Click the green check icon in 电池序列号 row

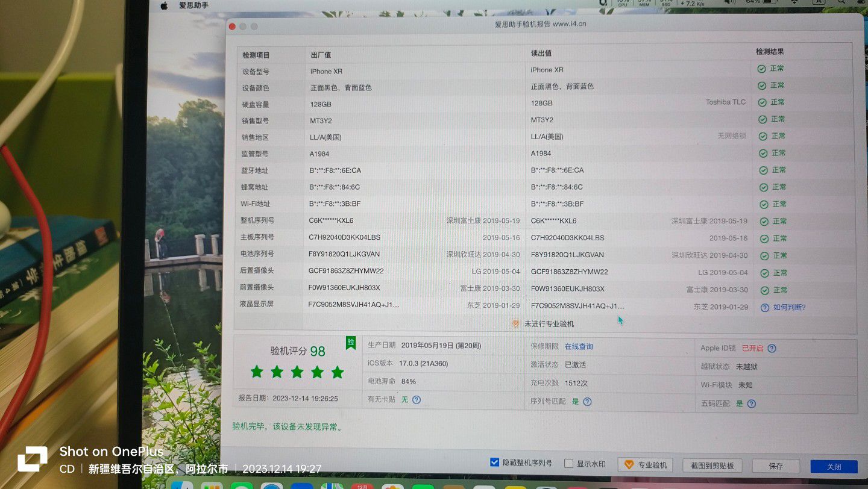(x=764, y=256)
